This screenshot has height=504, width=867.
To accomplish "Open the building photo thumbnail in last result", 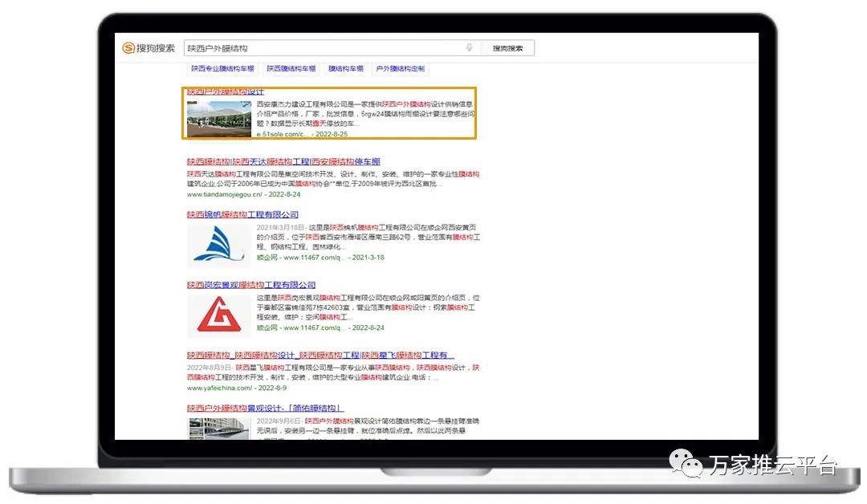I will click(x=219, y=428).
